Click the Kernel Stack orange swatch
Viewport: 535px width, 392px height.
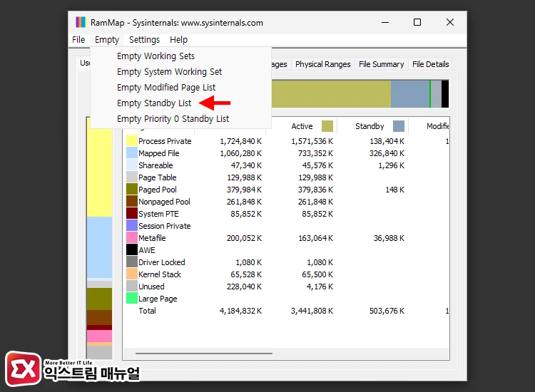(x=132, y=274)
